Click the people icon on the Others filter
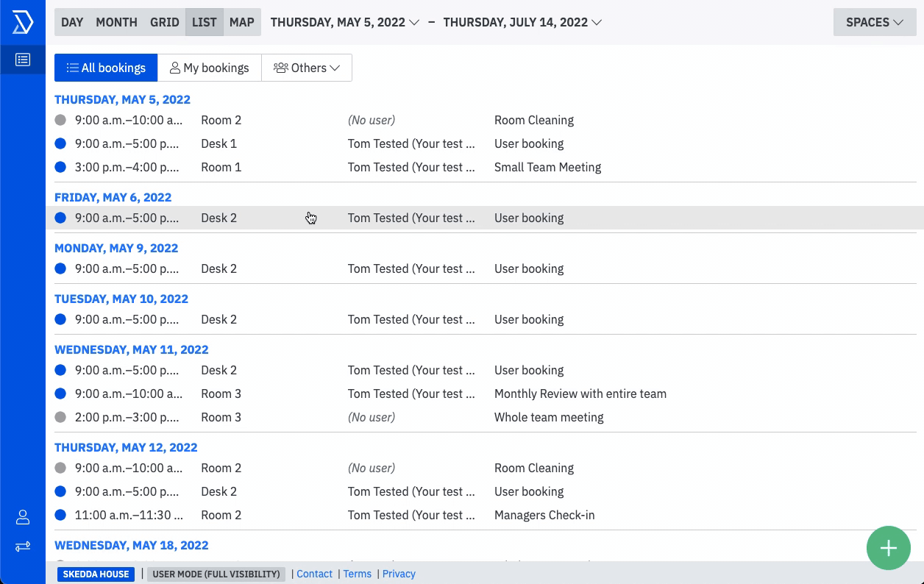This screenshot has height=584, width=924. click(x=280, y=67)
